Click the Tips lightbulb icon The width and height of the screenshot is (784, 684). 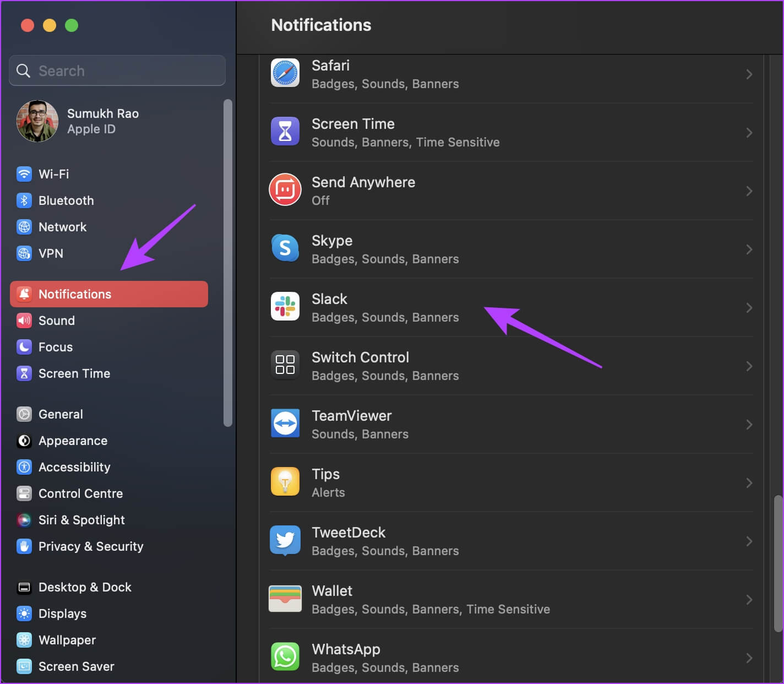click(285, 482)
